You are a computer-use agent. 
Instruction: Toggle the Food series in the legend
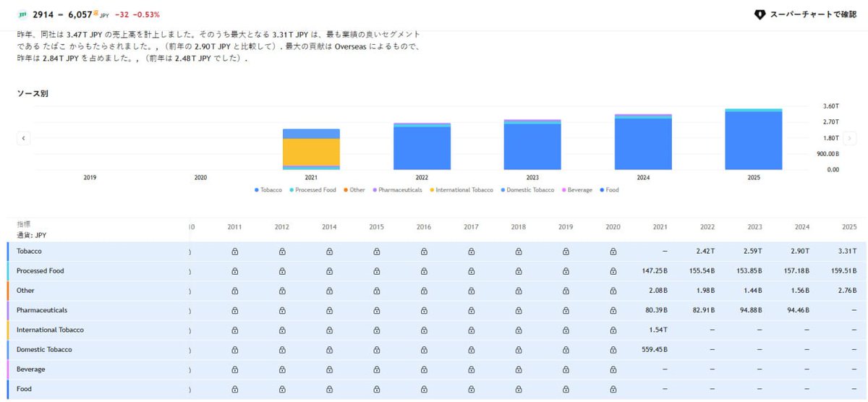pyautogui.click(x=608, y=190)
